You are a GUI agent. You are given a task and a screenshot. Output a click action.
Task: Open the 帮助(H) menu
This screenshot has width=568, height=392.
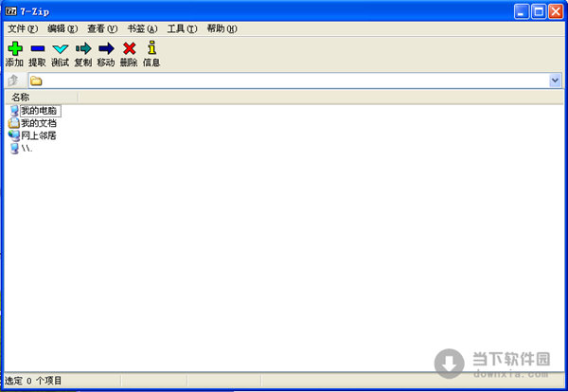(x=222, y=28)
